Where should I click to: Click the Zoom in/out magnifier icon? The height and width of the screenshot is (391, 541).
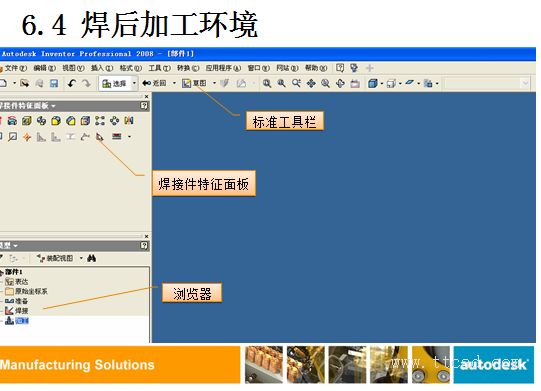[x=296, y=83]
